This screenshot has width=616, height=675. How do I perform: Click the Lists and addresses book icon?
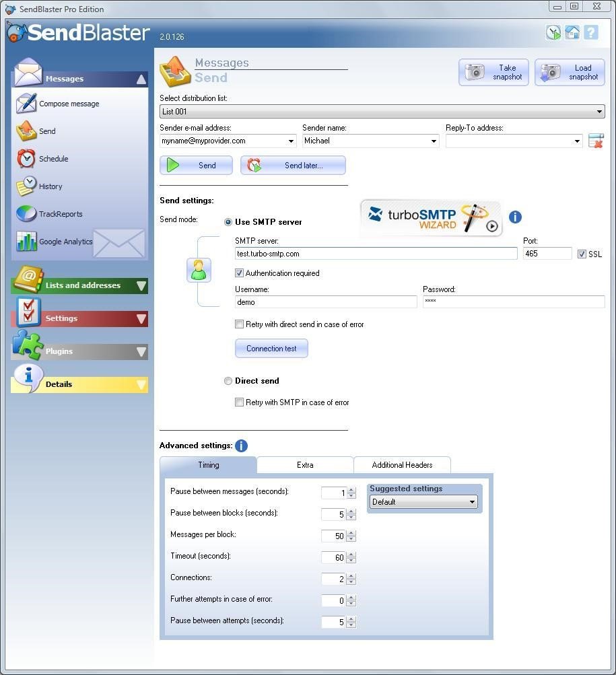(x=28, y=279)
